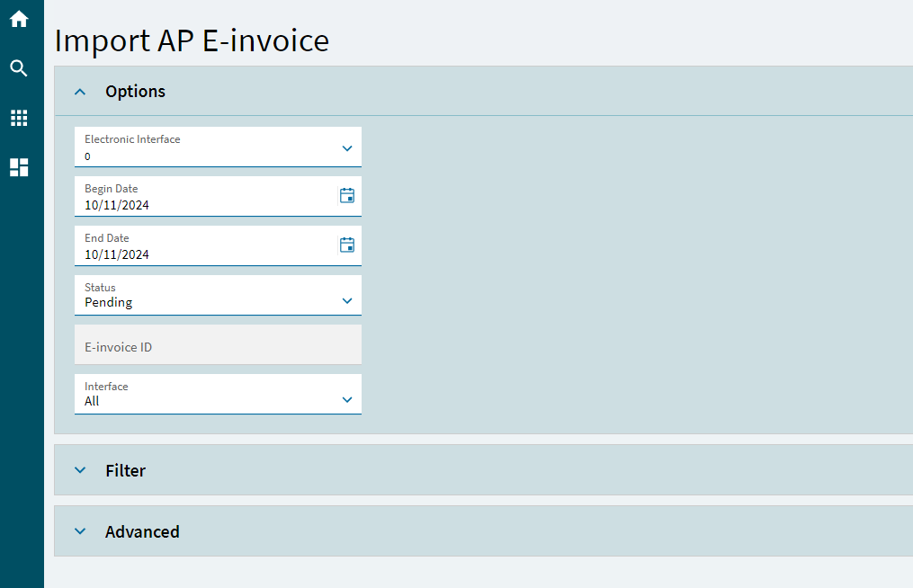Open Electronic Interface dropdown arrow

[x=347, y=148]
